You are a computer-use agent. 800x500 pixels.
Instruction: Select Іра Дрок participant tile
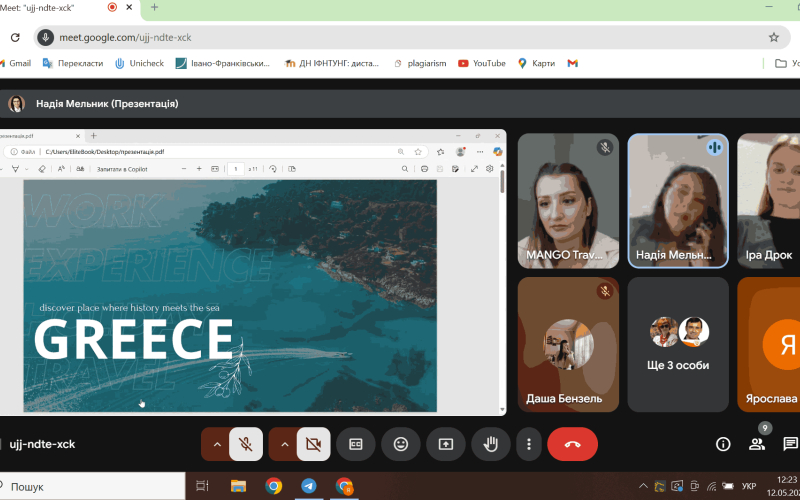(x=769, y=201)
